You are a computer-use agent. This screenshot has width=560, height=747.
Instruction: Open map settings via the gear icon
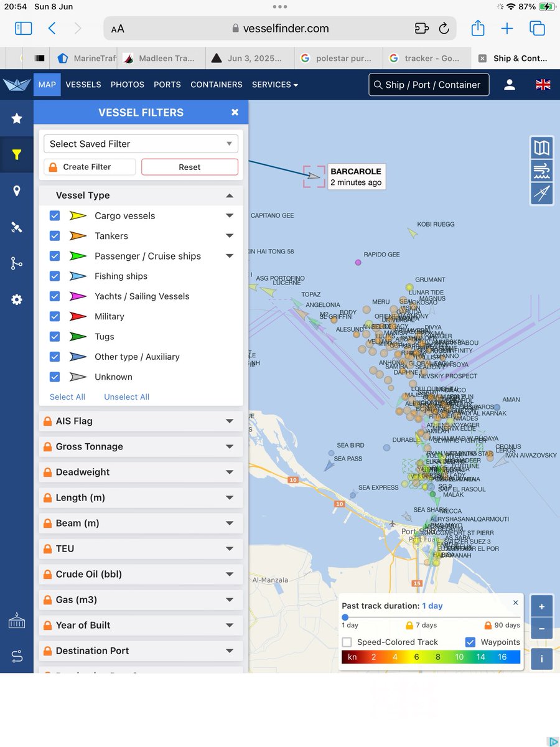click(x=17, y=299)
